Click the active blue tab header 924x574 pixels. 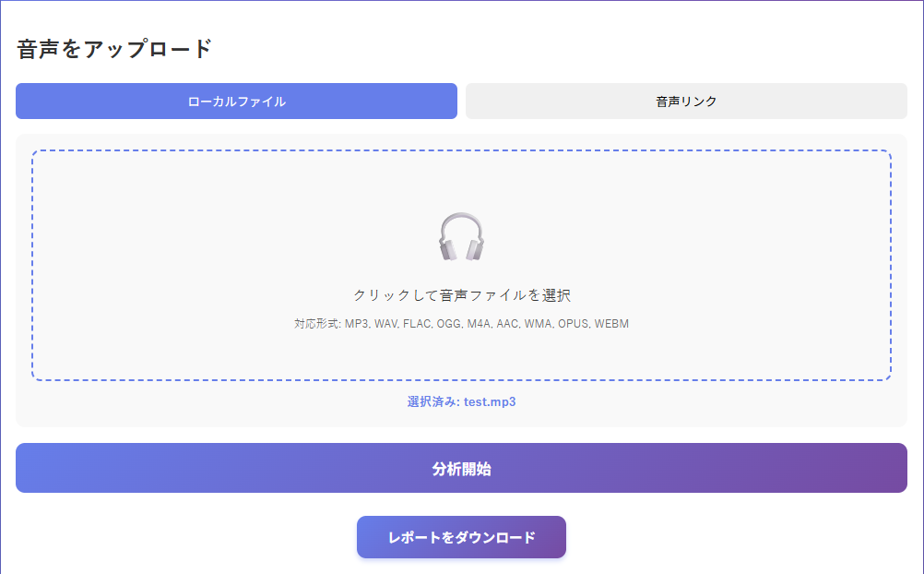[236, 101]
